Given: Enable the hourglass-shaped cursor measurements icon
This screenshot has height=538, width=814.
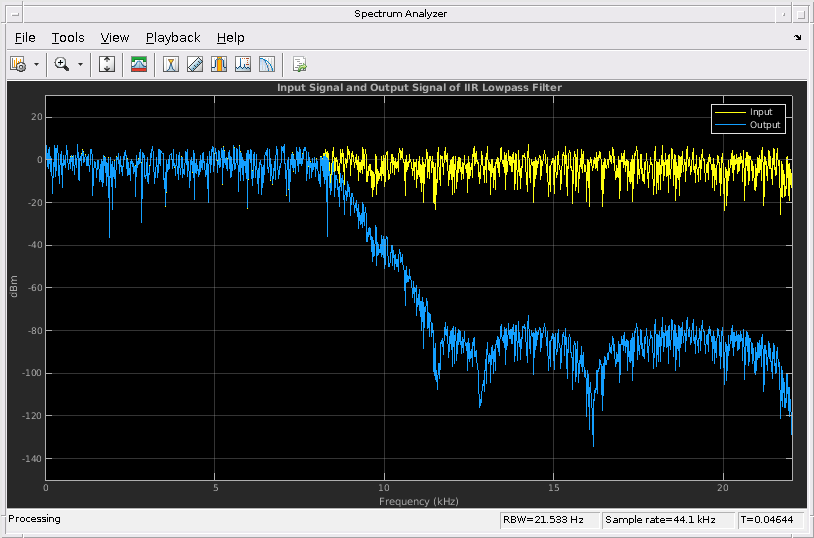Looking at the screenshot, I should coord(171,64).
